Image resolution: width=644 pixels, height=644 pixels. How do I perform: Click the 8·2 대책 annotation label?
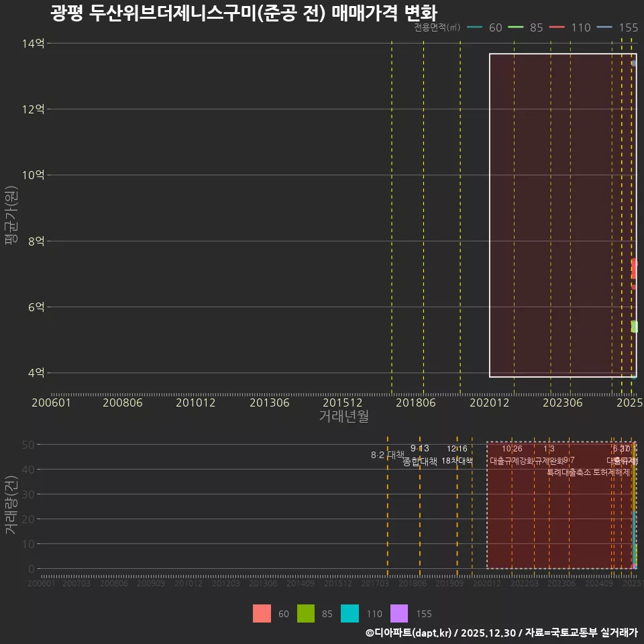[388, 454]
